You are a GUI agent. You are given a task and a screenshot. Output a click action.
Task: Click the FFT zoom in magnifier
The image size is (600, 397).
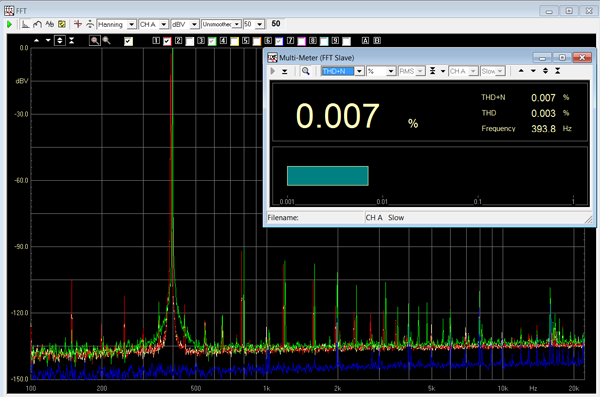tap(95, 40)
